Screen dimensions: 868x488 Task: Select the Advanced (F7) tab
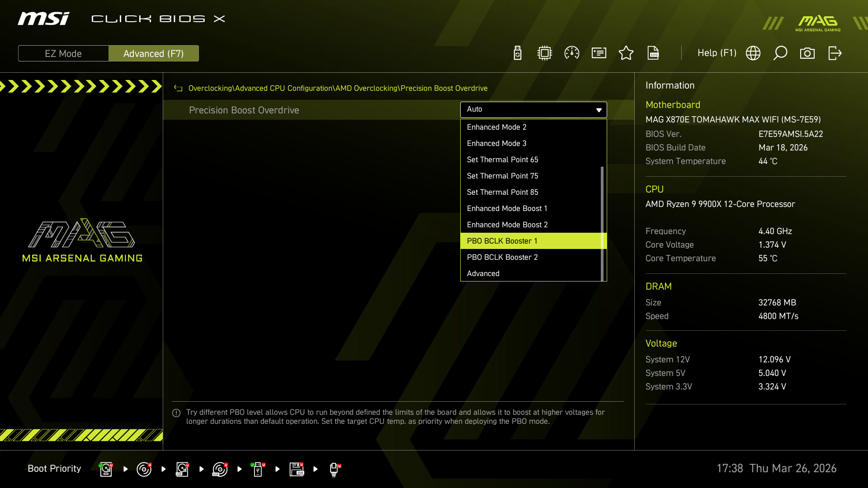154,53
